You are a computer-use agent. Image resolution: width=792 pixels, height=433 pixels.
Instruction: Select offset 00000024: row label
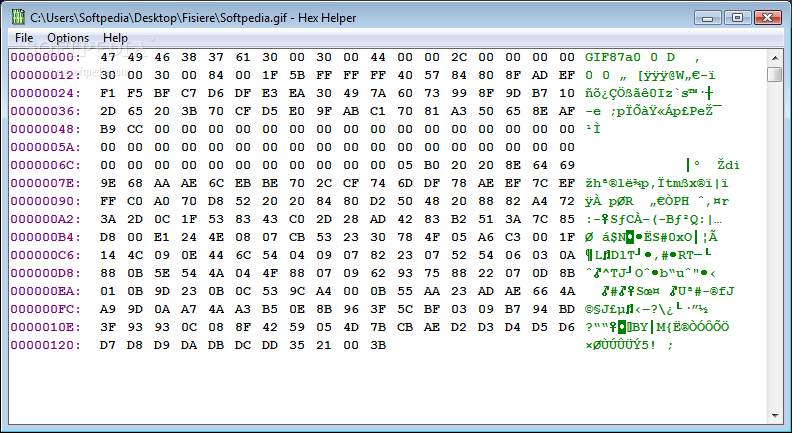tap(45, 93)
